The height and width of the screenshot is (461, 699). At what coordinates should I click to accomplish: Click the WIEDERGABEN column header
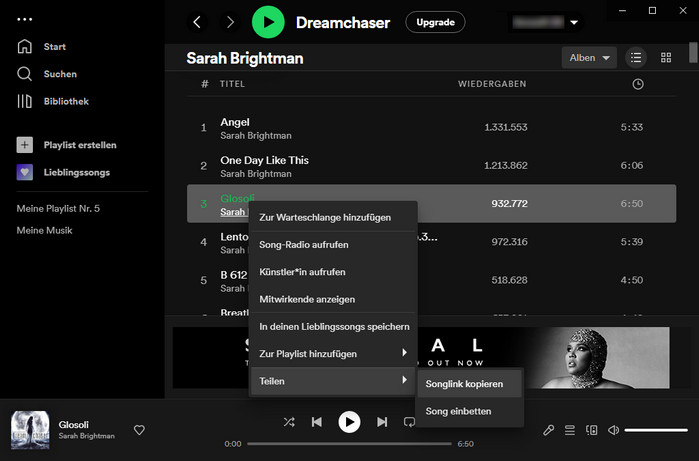[x=492, y=84]
